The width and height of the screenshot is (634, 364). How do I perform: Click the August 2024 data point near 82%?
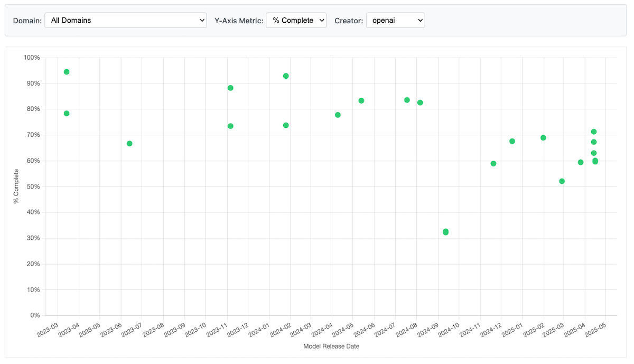pyautogui.click(x=420, y=102)
